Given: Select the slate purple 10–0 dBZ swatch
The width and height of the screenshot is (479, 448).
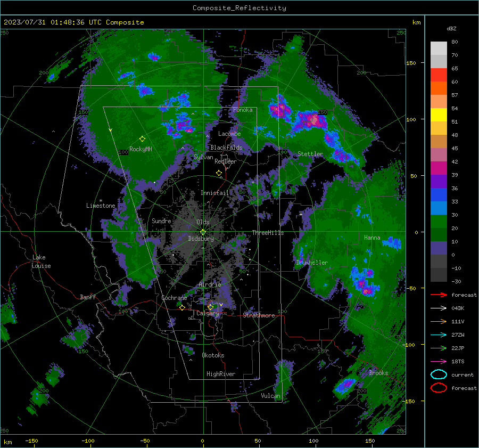Looking at the screenshot, I should point(439,248).
